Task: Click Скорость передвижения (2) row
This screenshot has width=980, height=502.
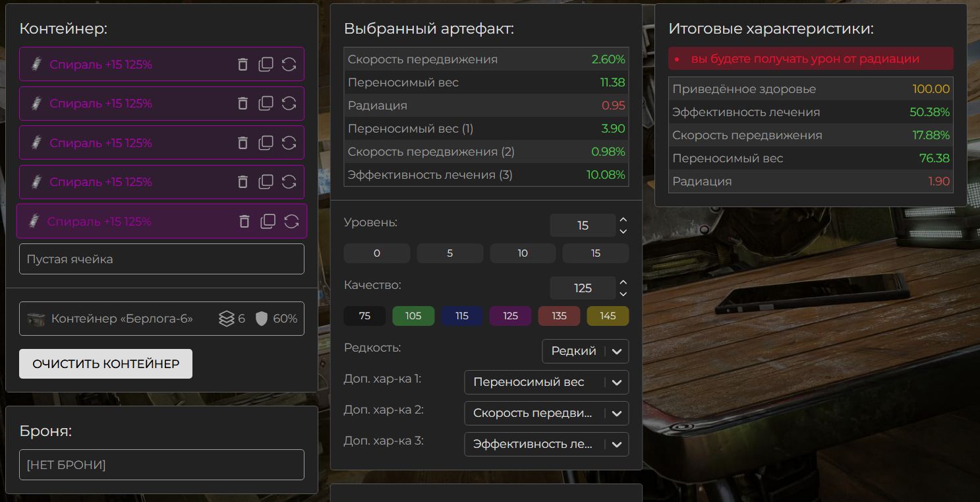Action: tap(486, 152)
